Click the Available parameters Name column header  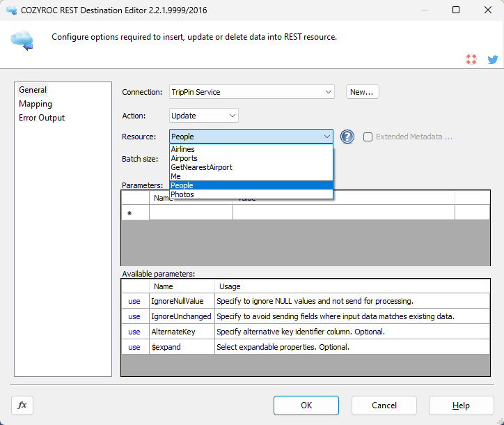pos(182,286)
